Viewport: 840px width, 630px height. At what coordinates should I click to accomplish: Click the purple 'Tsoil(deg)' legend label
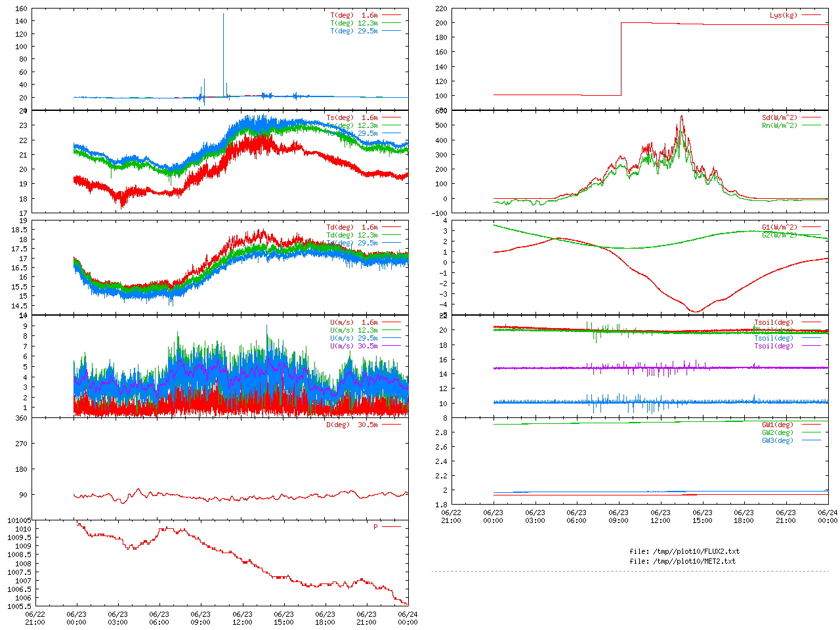click(x=774, y=346)
